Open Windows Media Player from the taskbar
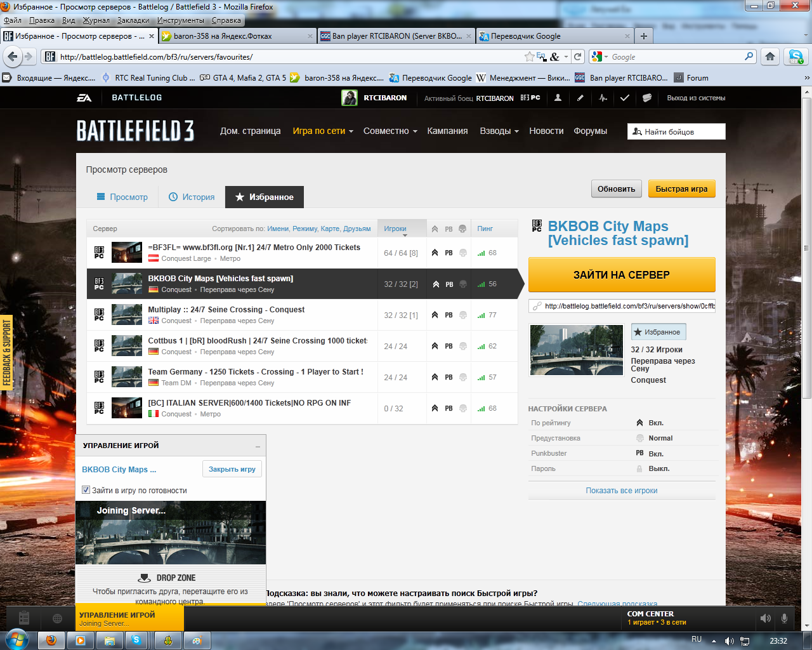Image resolution: width=812 pixels, height=650 pixels. pos(81,640)
